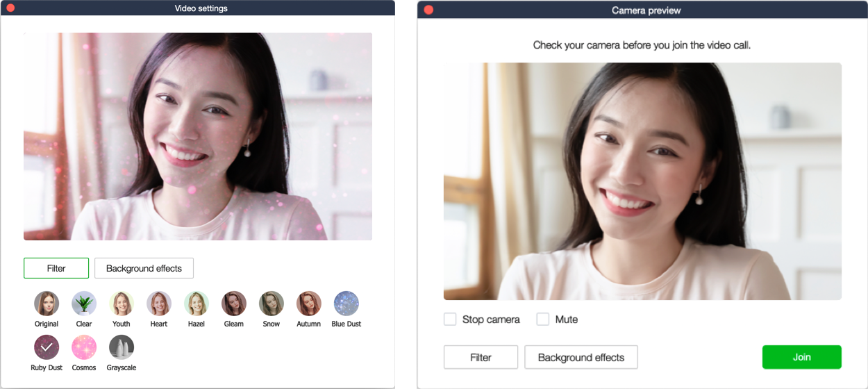The image size is (868, 389).
Task: Close the Camera preview window
Action: (428, 10)
